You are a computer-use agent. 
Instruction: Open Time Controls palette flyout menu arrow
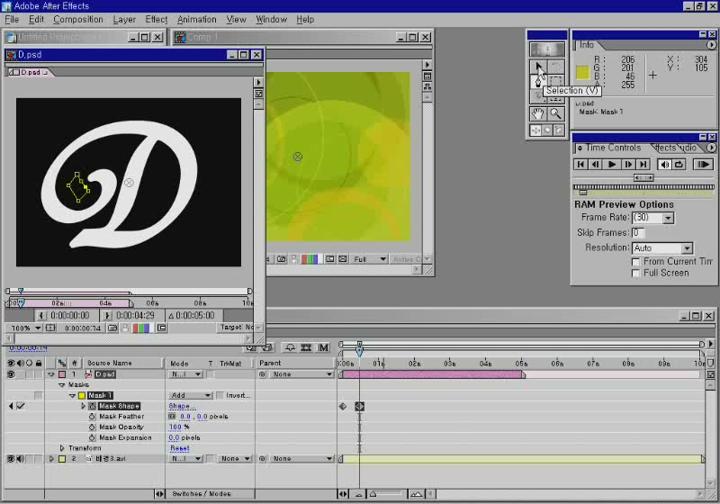(x=711, y=148)
